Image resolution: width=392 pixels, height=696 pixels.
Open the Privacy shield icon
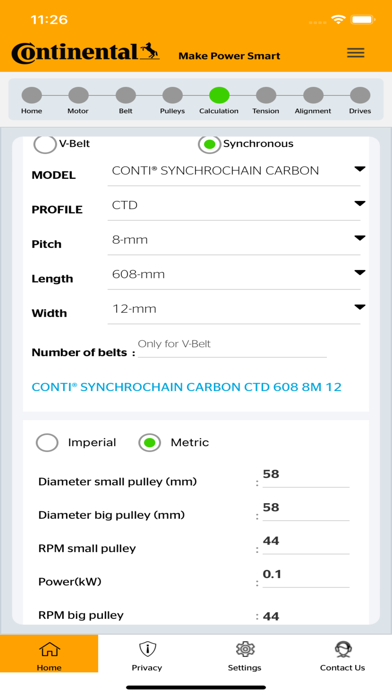[x=147, y=649]
